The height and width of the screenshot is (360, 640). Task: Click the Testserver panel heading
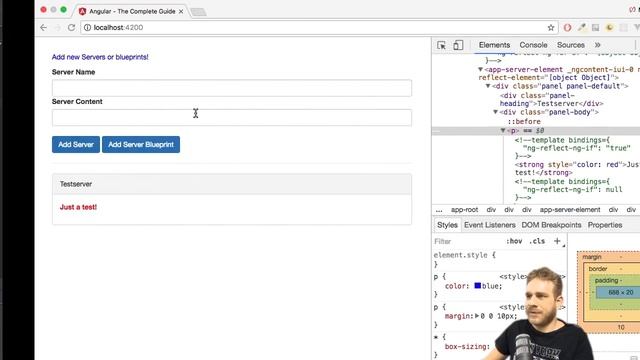pyautogui.click(x=232, y=184)
